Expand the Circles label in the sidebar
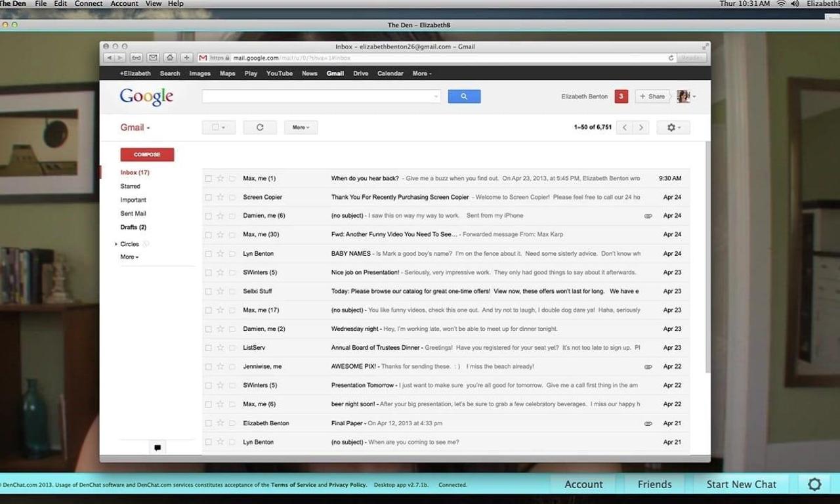 point(117,244)
